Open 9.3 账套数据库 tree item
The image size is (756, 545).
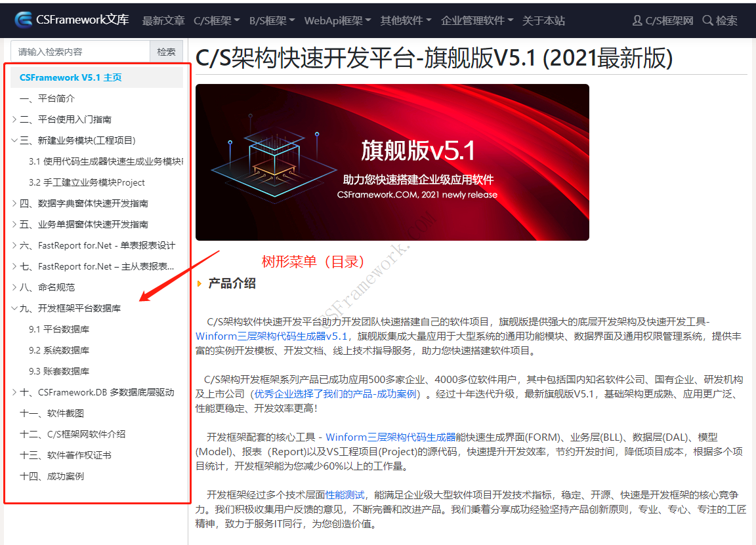coord(59,371)
